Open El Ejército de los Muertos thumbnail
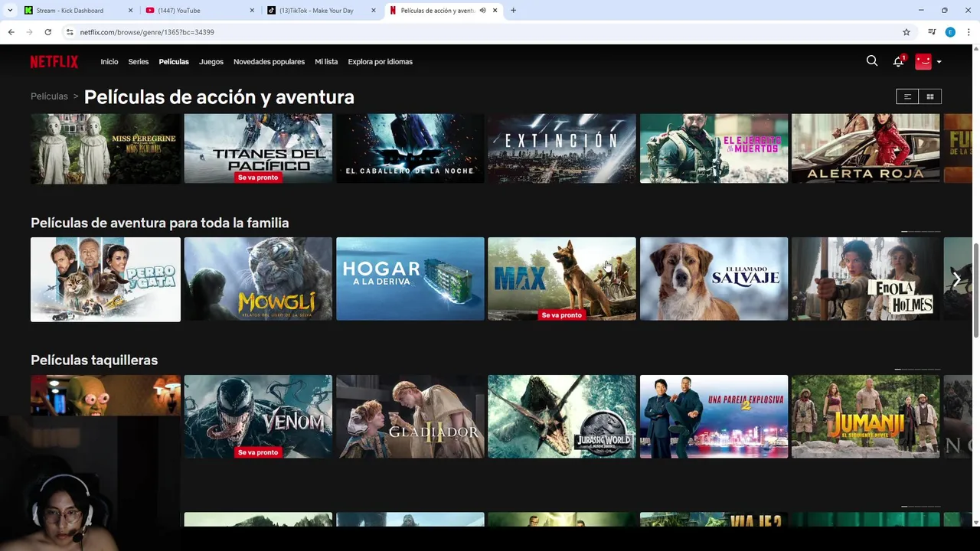This screenshot has width=980, height=551. point(714,148)
